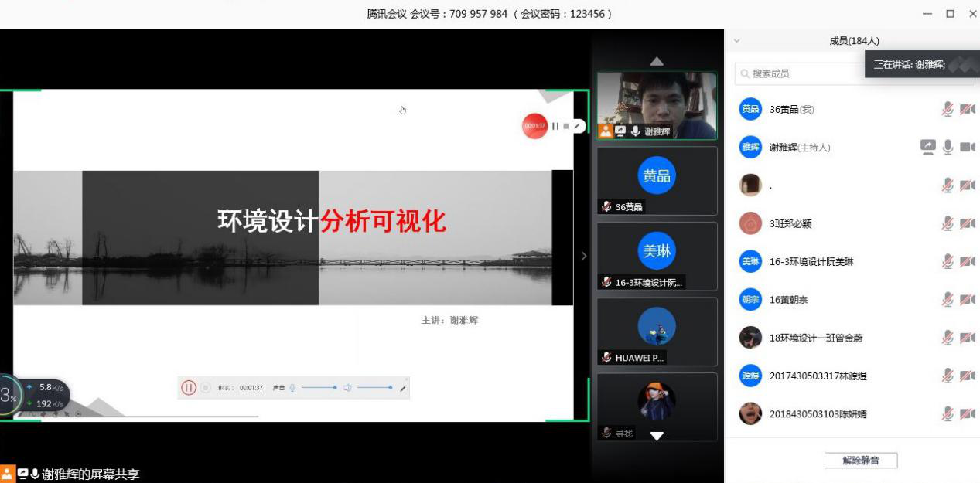Open 18环境设计一班曾金蔚's avatar
980x483 pixels.
click(750, 337)
